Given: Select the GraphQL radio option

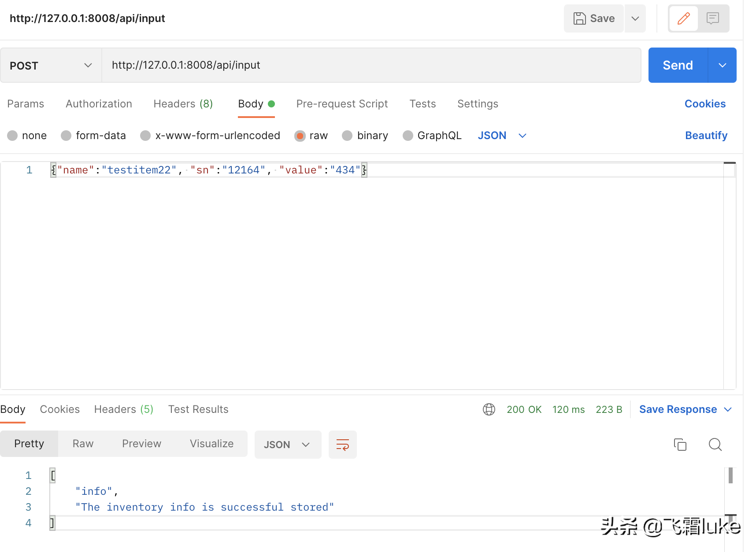Looking at the screenshot, I should 408,136.
